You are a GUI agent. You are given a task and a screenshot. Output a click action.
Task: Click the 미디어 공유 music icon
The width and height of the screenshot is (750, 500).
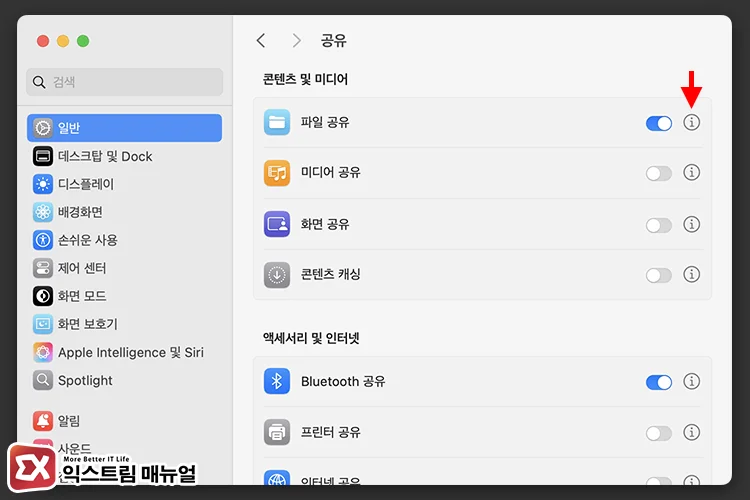point(276,173)
